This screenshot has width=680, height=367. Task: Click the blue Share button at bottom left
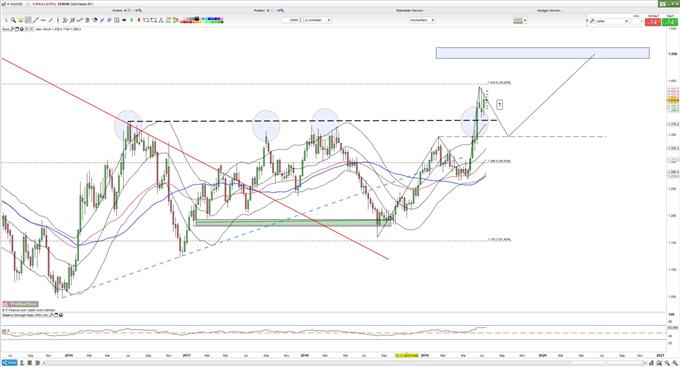tap(9, 363)
